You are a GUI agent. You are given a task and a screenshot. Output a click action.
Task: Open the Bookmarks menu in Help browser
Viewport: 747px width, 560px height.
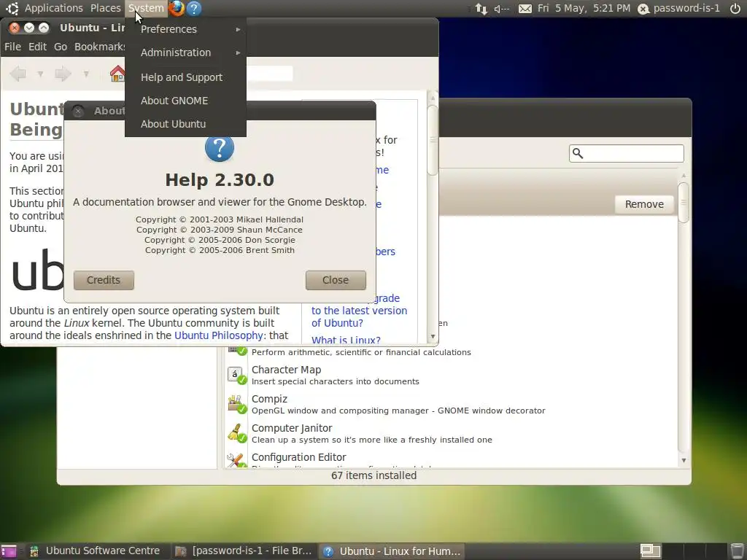pos(99,47)
